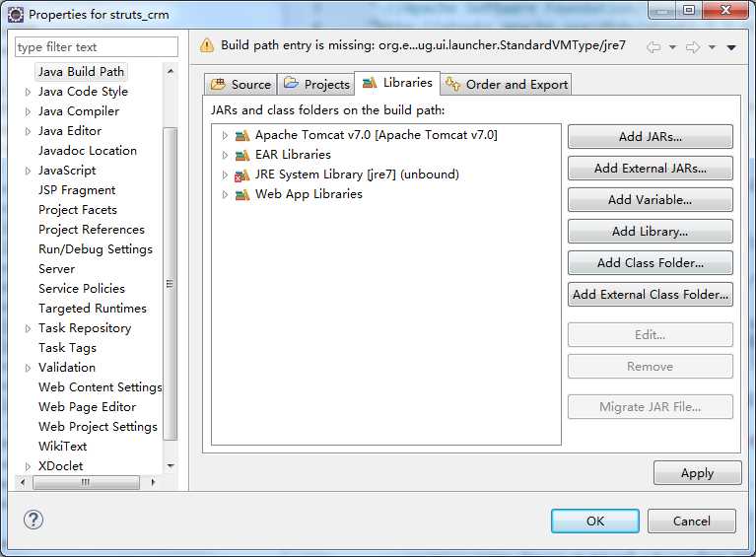Click Add Class Folder... button
Viewport: 756px width, 557px height.
tap(650, 263)
